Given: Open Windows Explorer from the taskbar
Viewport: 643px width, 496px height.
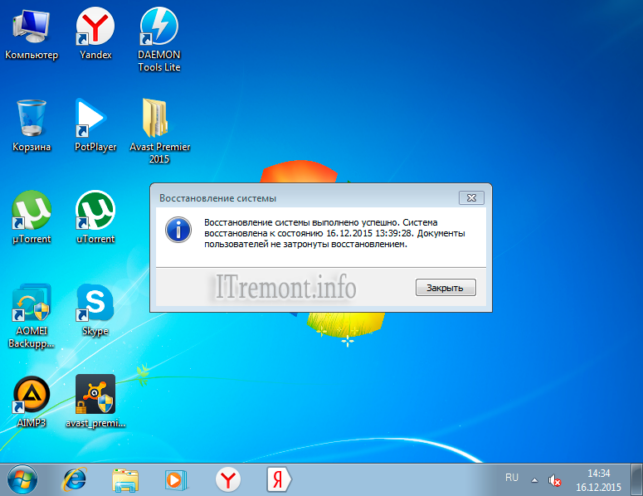Looking at the screenshot, I should point(125,480).
